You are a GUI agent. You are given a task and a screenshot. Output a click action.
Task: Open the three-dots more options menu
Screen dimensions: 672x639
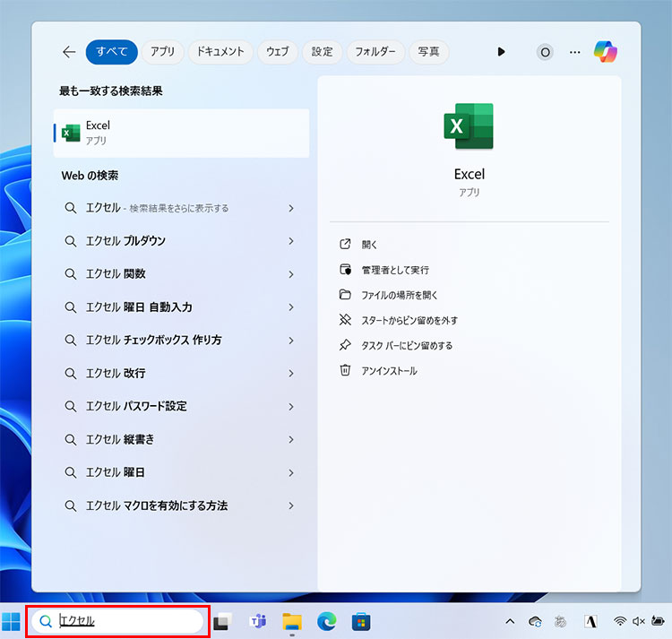575,52
